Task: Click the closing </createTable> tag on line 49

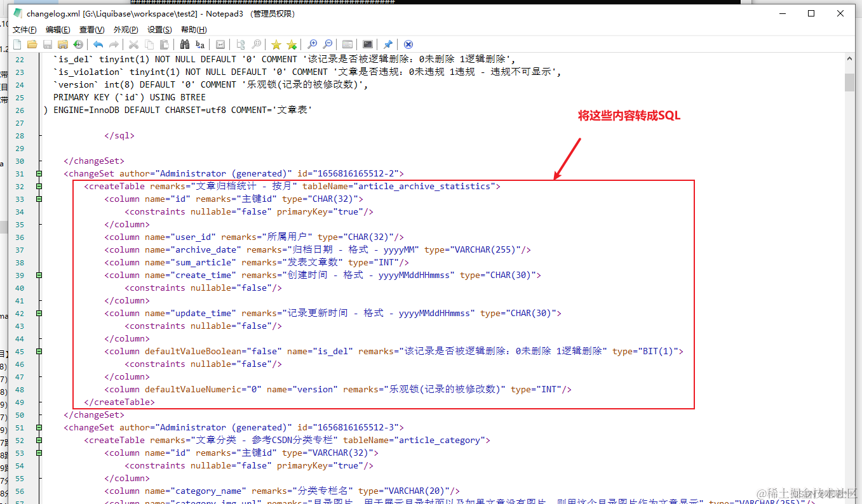Action: click(119, 402)
